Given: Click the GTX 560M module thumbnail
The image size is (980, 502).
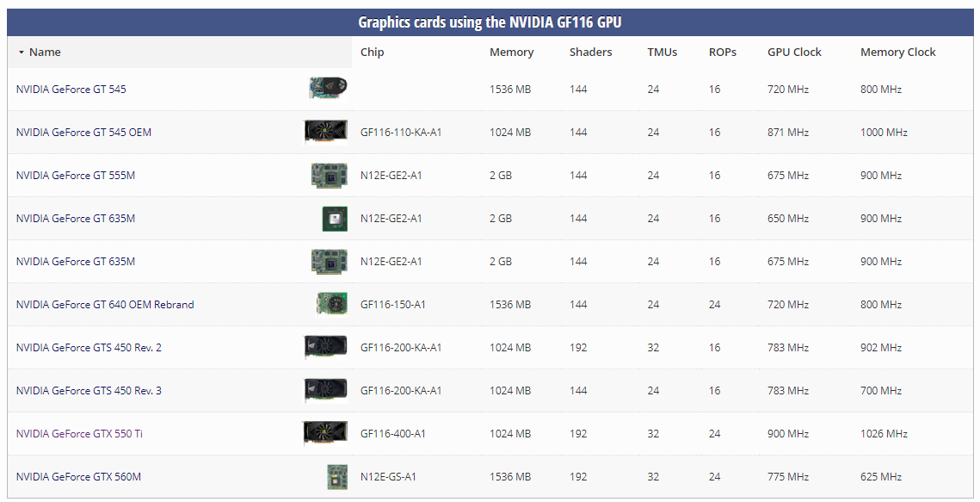Looking at the screenshot, I should pyautogui.click(x=337, y=476).
